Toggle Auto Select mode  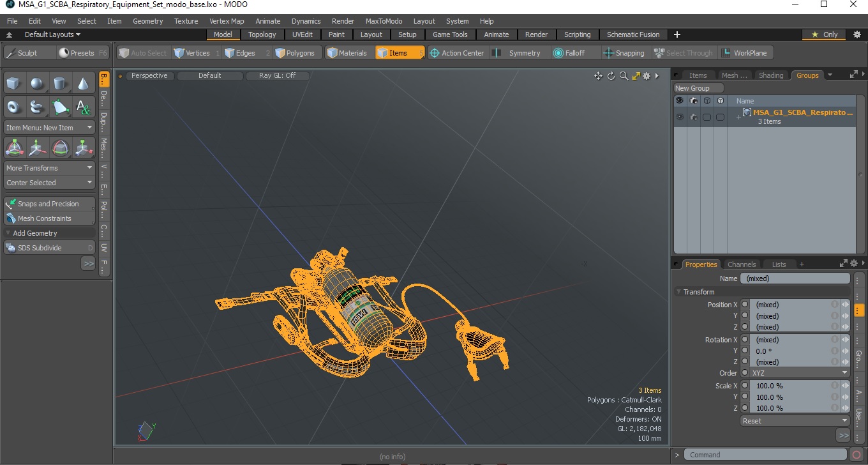click(144, 53)
